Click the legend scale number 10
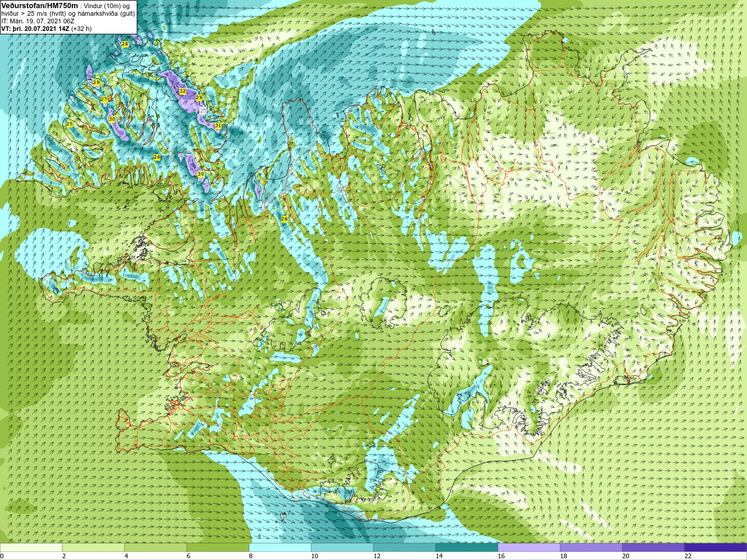 pyautogui.click(x=315, y=556)
